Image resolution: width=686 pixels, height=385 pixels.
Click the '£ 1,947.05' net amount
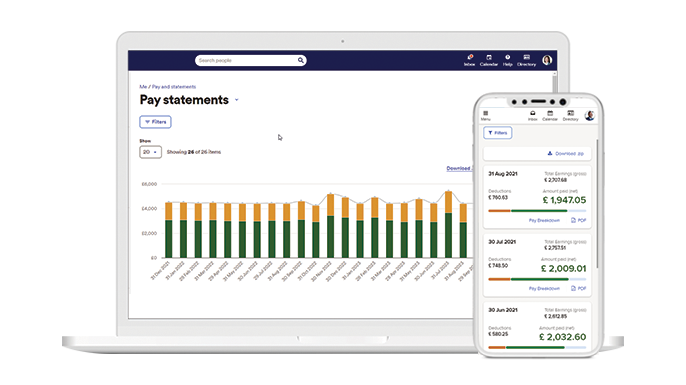tap(564, 200)
